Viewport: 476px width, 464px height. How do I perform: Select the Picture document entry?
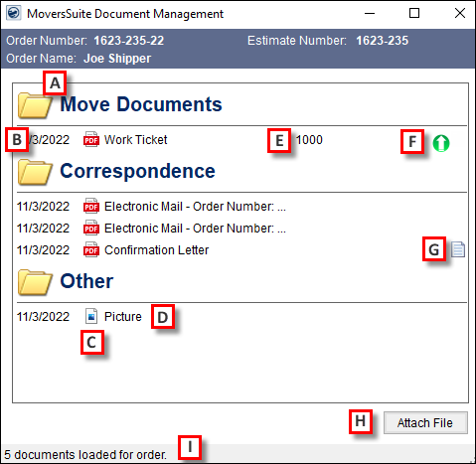click(123, 317)
